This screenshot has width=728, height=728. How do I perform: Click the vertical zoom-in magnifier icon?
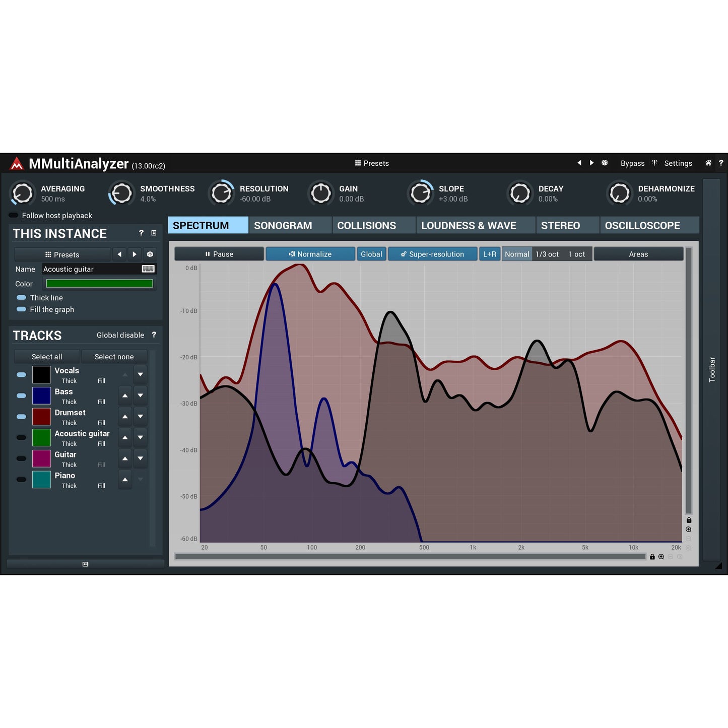coord(688,529)
